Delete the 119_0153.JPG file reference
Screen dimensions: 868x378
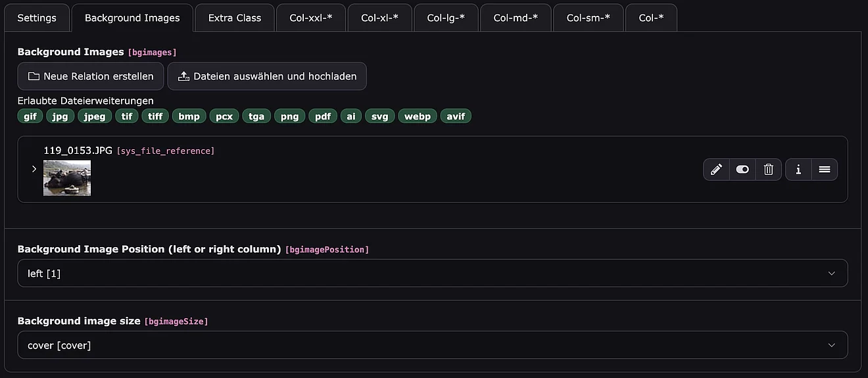(768, 170)
